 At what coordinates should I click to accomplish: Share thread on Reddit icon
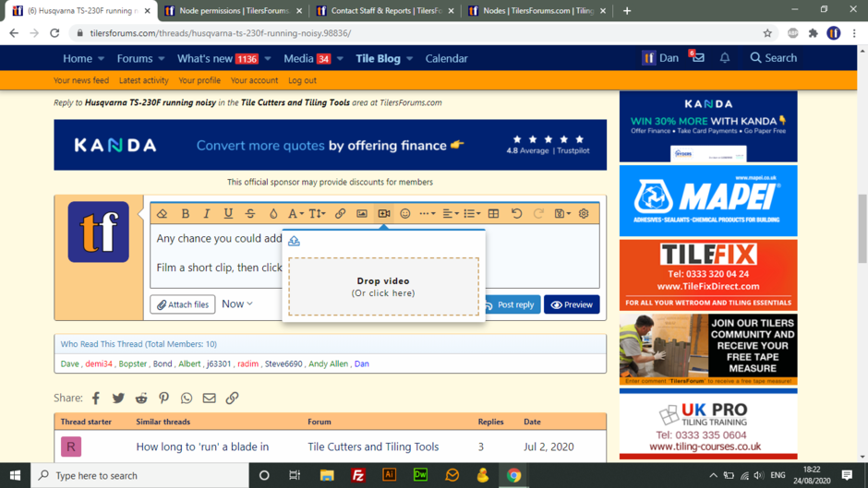(141, 398)
